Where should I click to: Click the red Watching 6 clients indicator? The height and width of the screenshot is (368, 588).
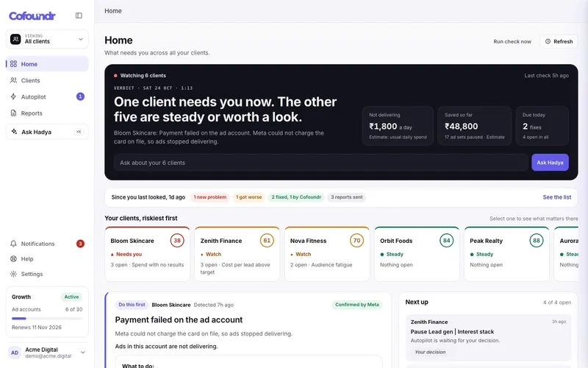[x=115, y=76]
